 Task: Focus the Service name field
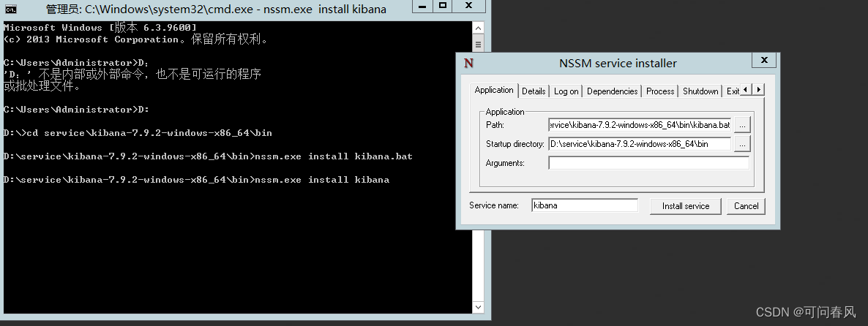click(585, 205)
